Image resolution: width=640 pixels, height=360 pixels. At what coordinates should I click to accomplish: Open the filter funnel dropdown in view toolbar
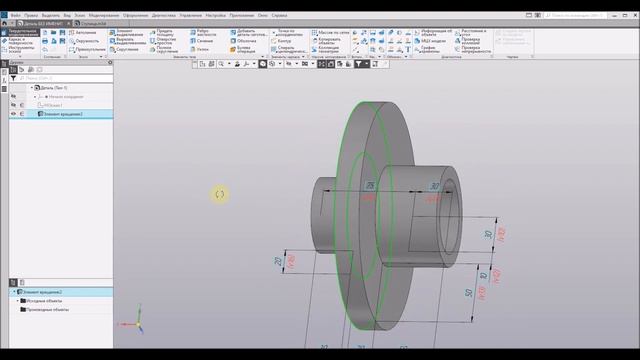tap(366, 64)
